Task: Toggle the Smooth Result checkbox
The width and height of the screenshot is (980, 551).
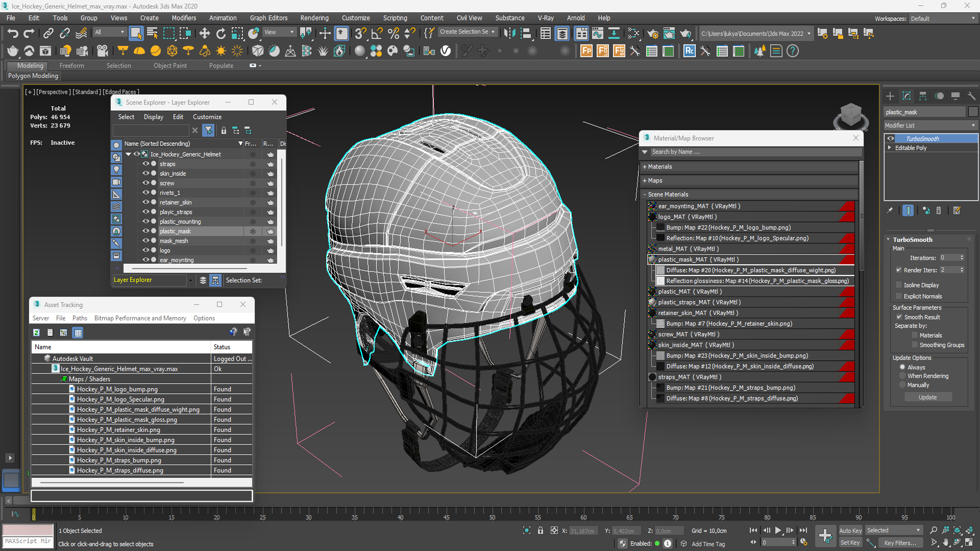Action: click(899, 317)
